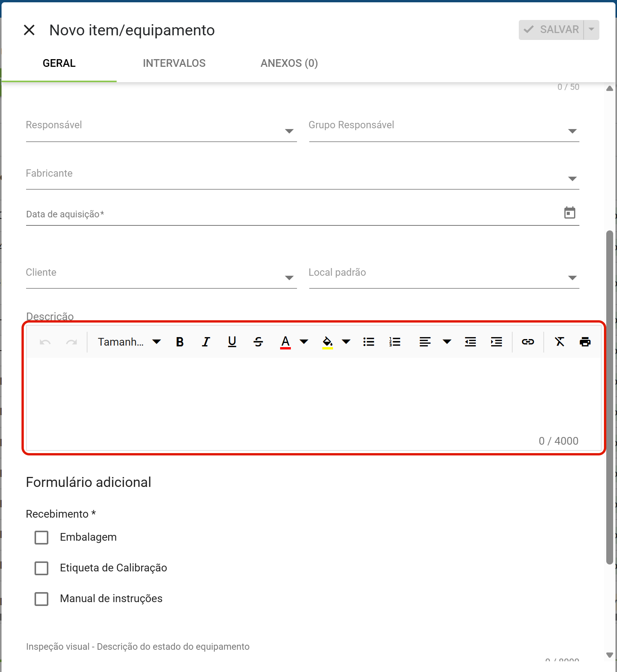
Task: Expand the alignment options arrow
Action: point(447,342)
